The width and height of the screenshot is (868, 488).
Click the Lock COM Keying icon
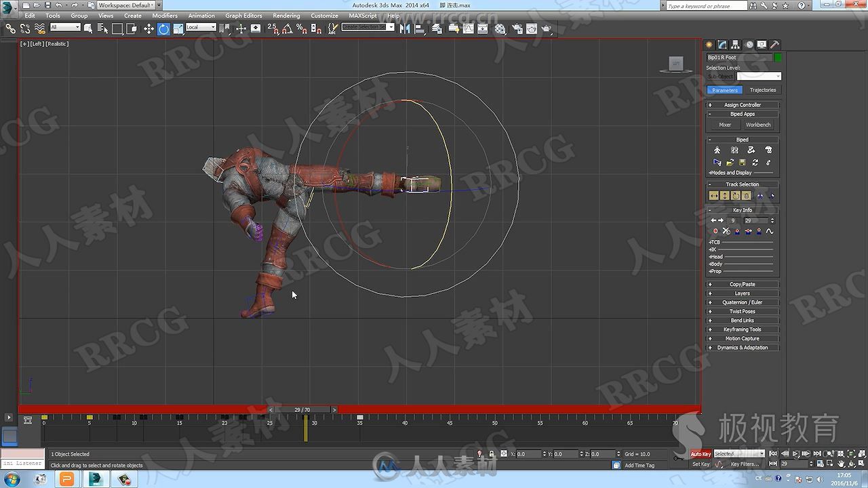[746, 196]
